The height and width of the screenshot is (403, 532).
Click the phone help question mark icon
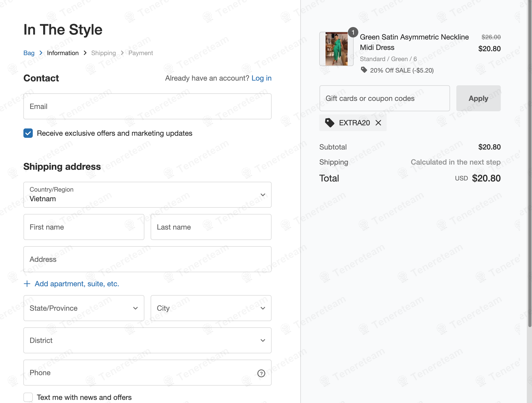(x=261, y=373)
